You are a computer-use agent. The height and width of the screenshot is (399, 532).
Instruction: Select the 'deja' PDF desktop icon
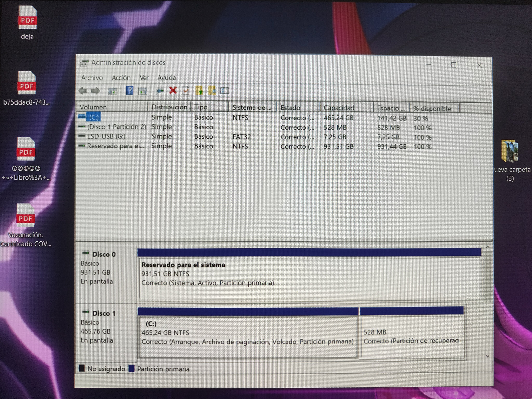(27, 17)
